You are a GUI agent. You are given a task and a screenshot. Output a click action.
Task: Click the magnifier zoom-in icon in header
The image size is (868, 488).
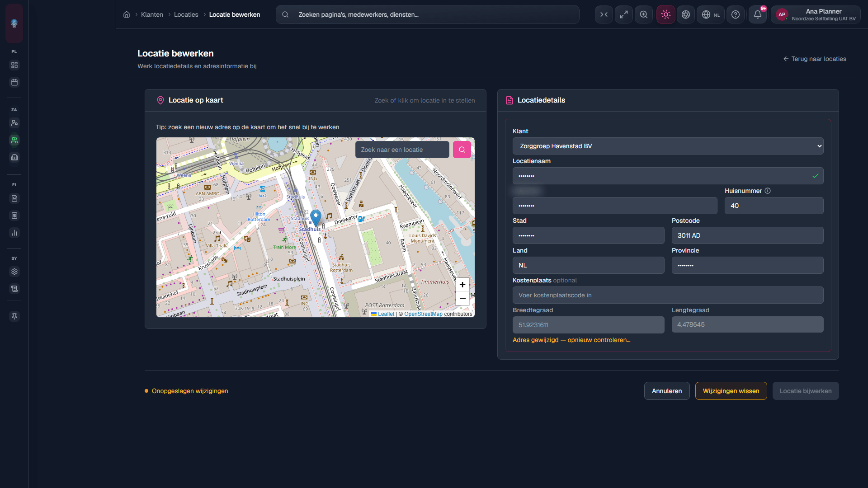644,14
